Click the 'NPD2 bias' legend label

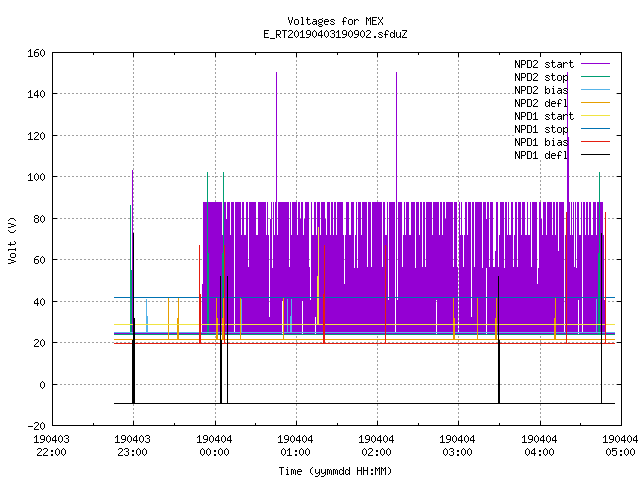[x=541, y=90]
